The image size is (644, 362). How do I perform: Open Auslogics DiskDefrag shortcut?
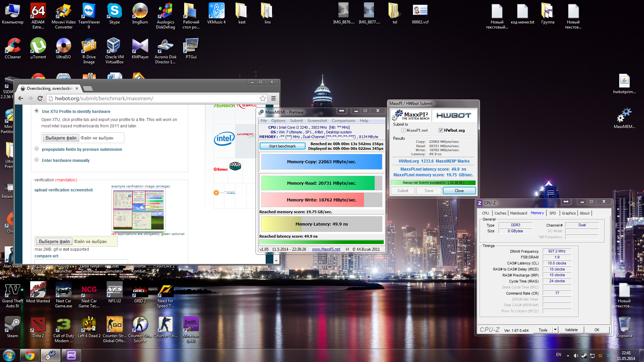pyautogui.click(x=165, y=15)
